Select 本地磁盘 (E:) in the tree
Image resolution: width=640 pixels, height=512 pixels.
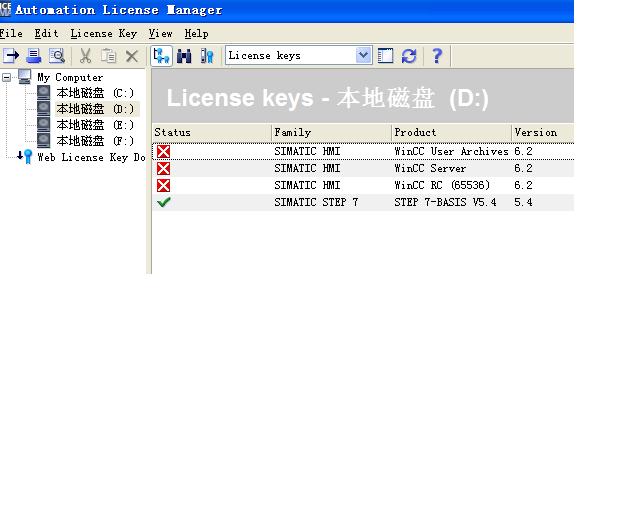pos(95,125)
